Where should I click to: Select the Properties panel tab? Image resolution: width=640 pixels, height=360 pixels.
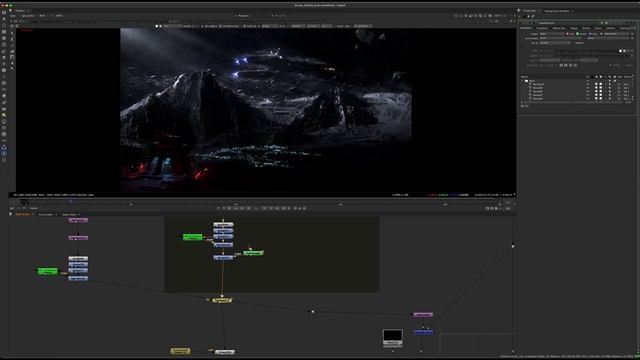[529, 11]
